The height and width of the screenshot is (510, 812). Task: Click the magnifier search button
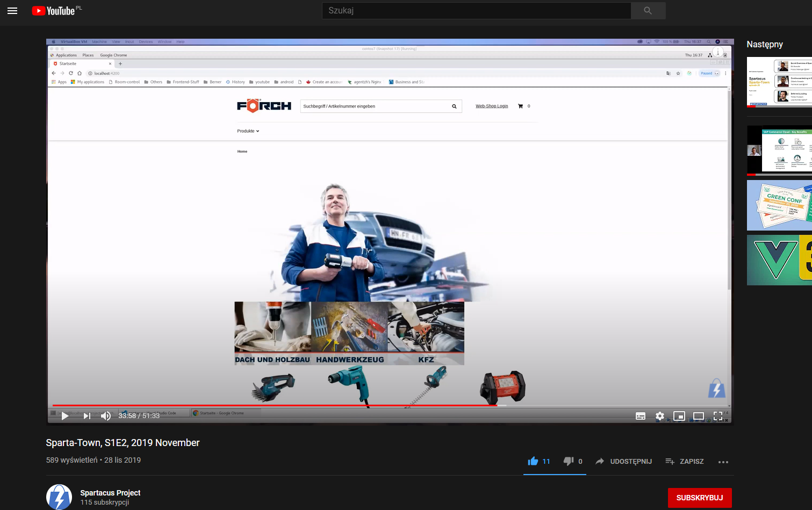coord(648,11)
